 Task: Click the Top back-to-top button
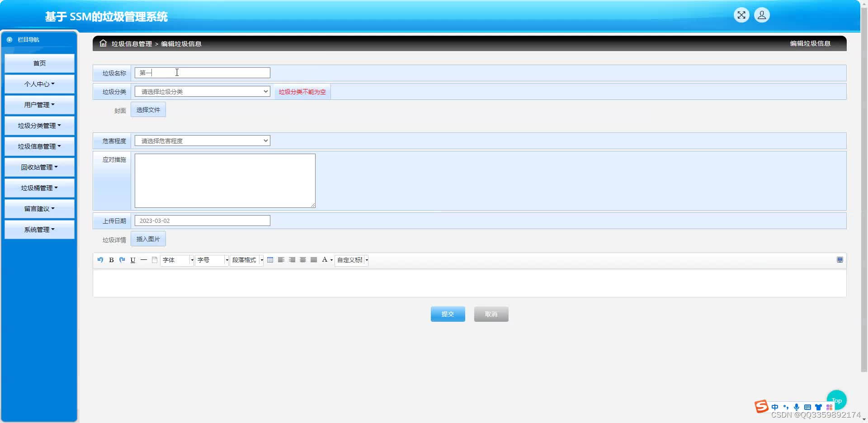(837, 400)
